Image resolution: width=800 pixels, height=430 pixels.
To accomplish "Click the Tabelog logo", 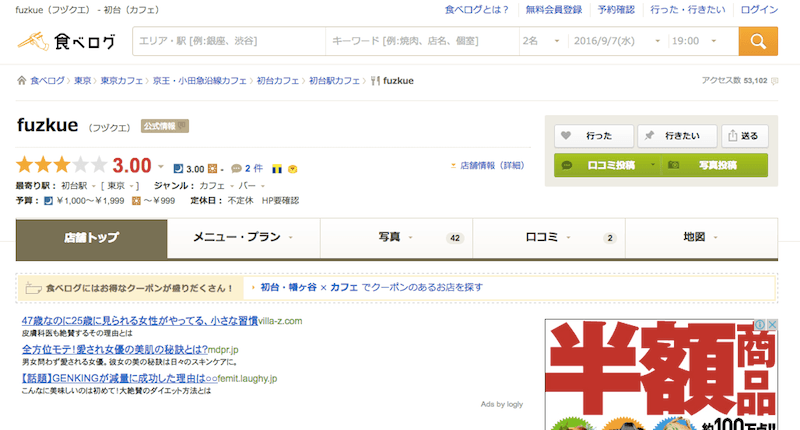I will point(66,41).
